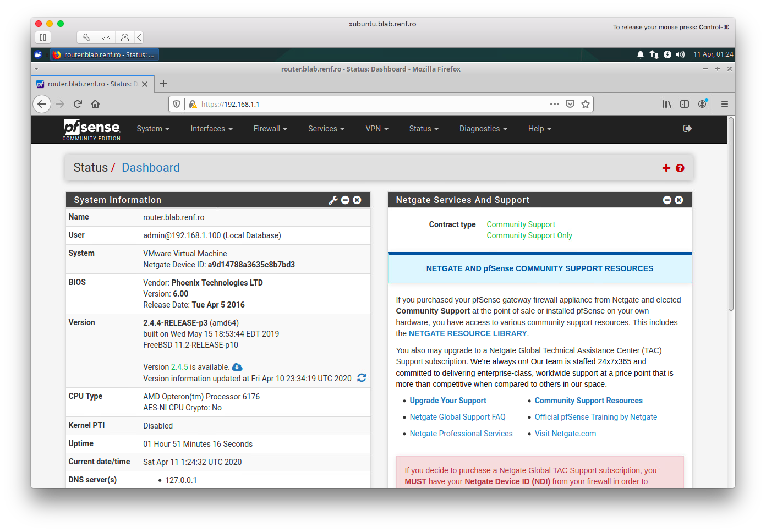
Task: Open version 2.4.5 link
Action: click(x=179, y=367)
